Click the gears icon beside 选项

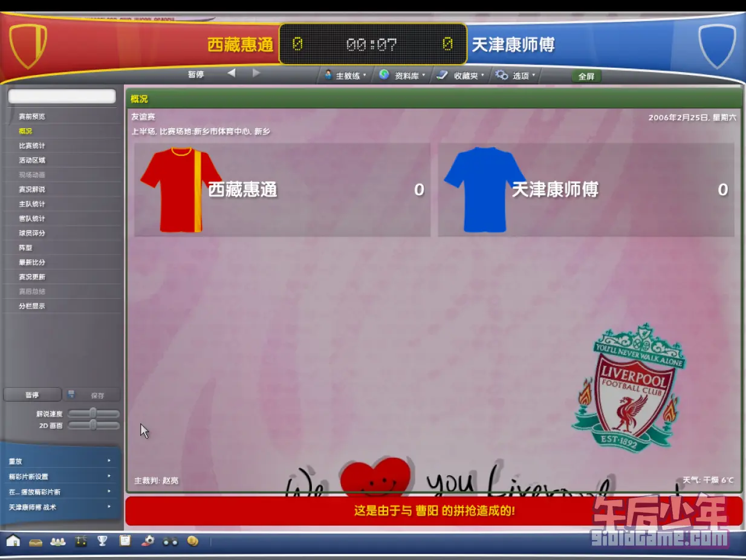[x=501, y=75]
